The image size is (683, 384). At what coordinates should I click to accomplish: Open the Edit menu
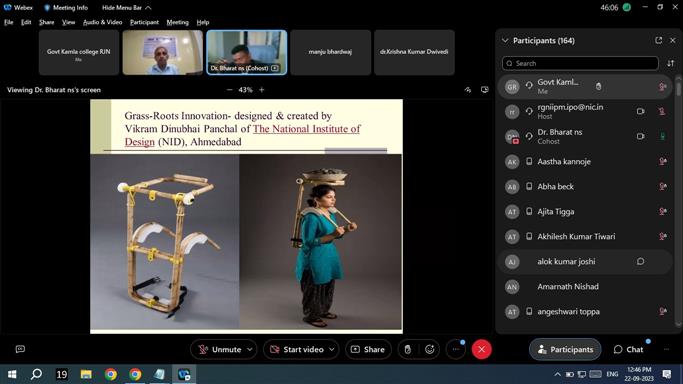(26, 22)
